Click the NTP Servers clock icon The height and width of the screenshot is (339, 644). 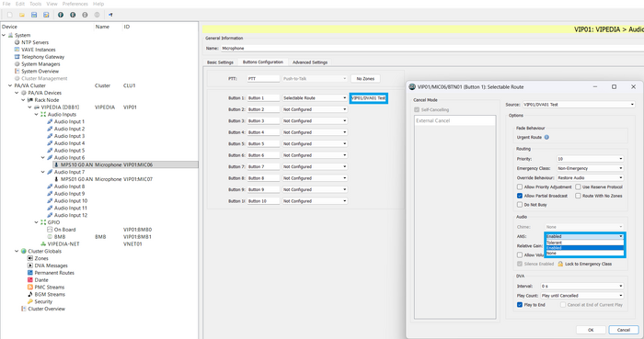point(17,42)
